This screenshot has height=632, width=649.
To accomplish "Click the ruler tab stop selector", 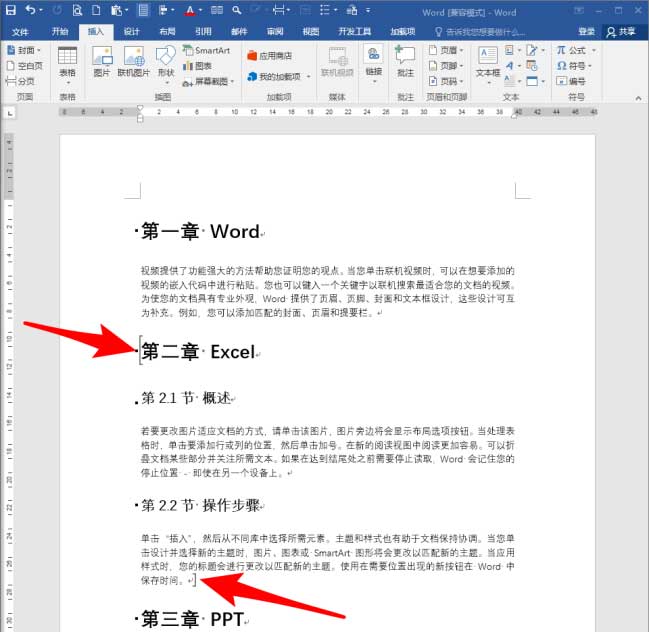I will pos(10,113).
